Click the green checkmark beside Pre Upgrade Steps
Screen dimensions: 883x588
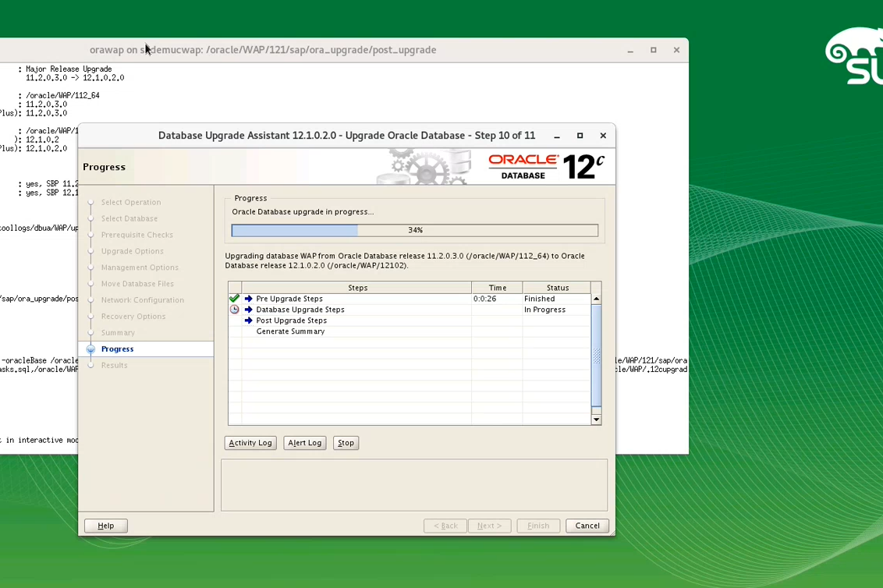point(234,299)
